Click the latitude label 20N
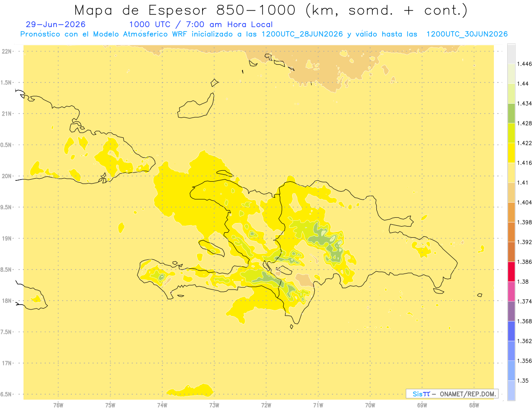The width and height of the screenshot is (532, 411). 7,176
